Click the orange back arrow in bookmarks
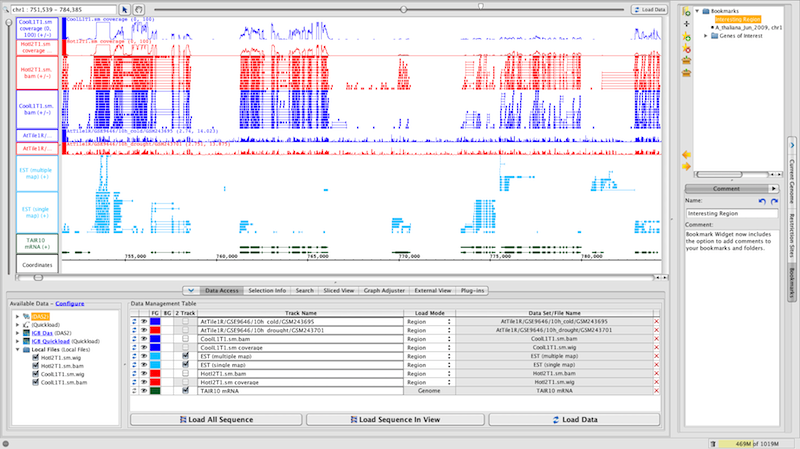This screenshot has width=800, height=449. click(686, 154)
